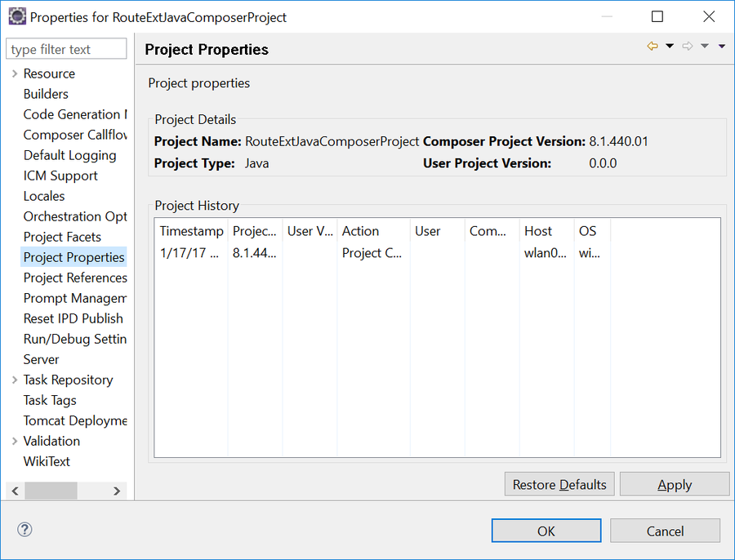Click the User V... column header
The height and width of the screenshot is (560, 735).
[x=310, y=231]
